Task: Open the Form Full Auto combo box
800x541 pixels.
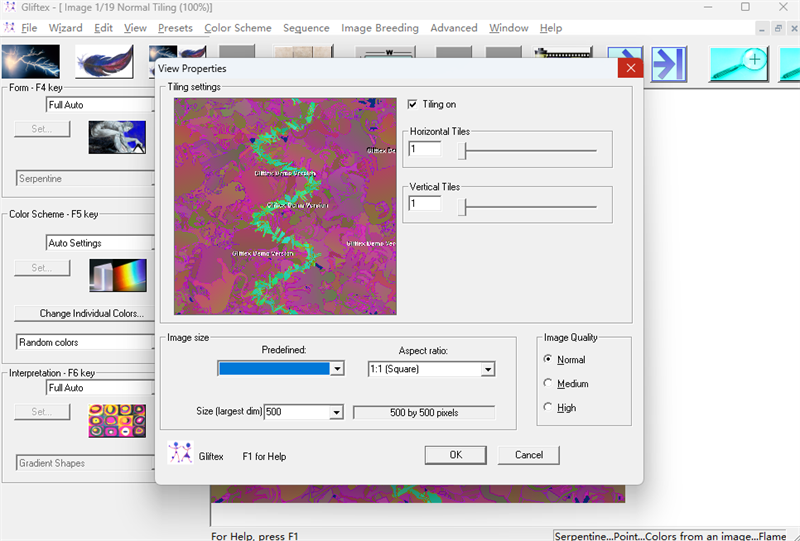Action: [100, 105]
